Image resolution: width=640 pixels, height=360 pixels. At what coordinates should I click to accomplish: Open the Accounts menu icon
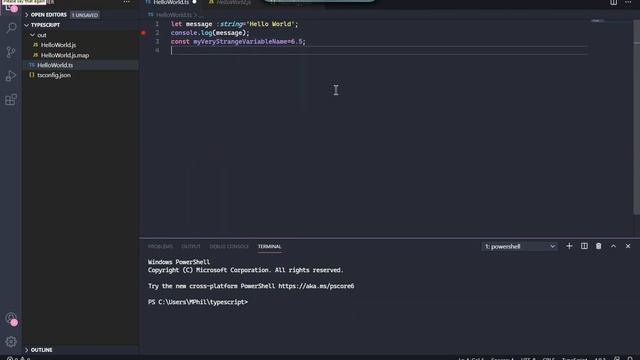point(11,318)
